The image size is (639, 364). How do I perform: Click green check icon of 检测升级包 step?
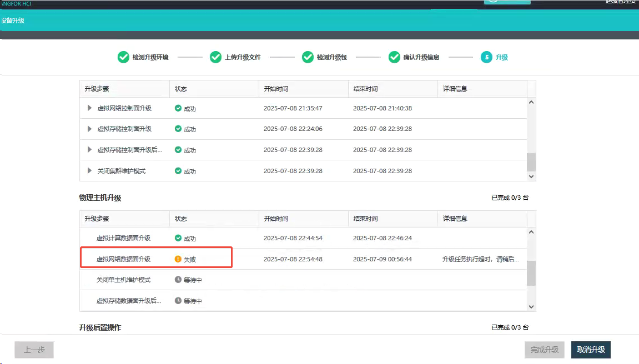tap(308, 57)
